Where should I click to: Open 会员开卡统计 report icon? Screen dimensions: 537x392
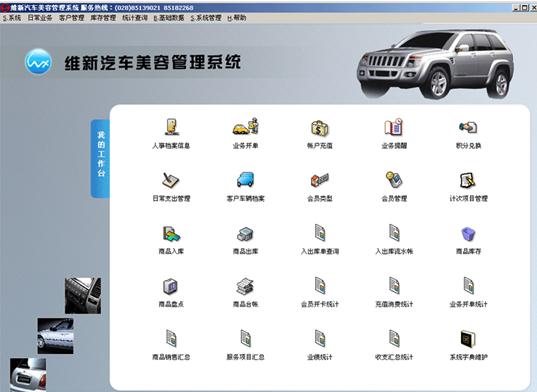(x=320, y=286)
